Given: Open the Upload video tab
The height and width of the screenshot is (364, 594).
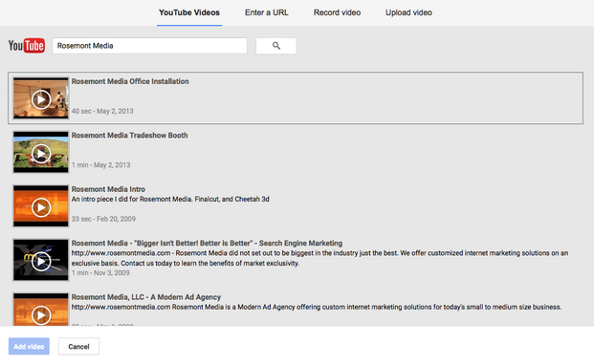Looking at the screenshot, I should coord(408,12).
